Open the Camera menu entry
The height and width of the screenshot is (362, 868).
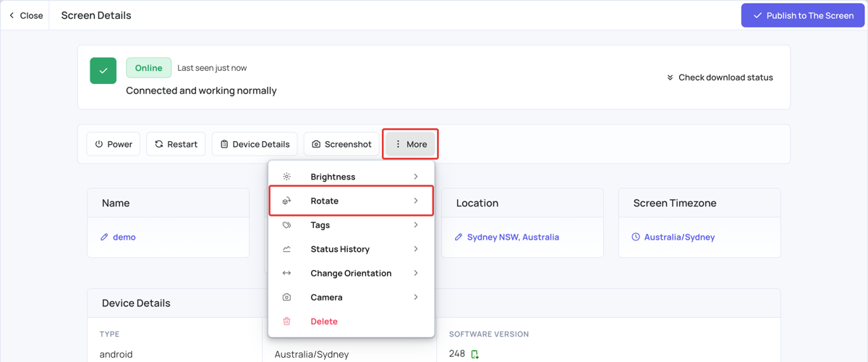point(351,298)
